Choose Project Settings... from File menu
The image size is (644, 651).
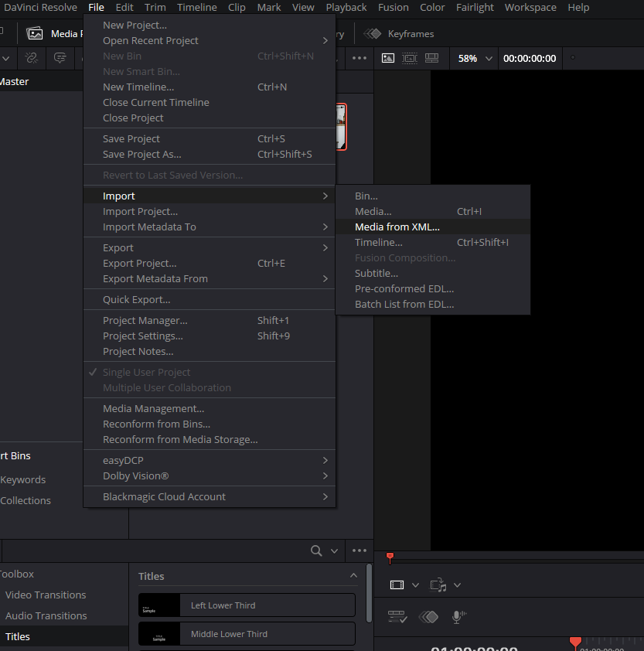pyautogui.click(x=143, y=336)
